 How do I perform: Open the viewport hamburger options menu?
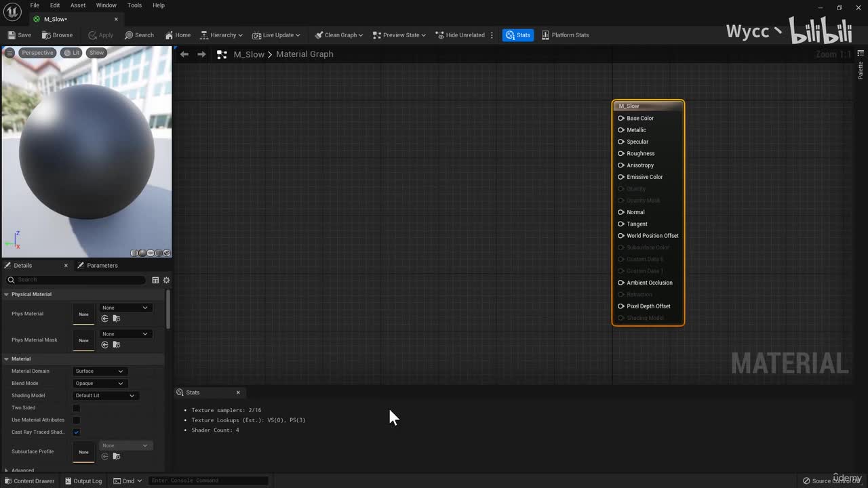click(x=9, y=53)
